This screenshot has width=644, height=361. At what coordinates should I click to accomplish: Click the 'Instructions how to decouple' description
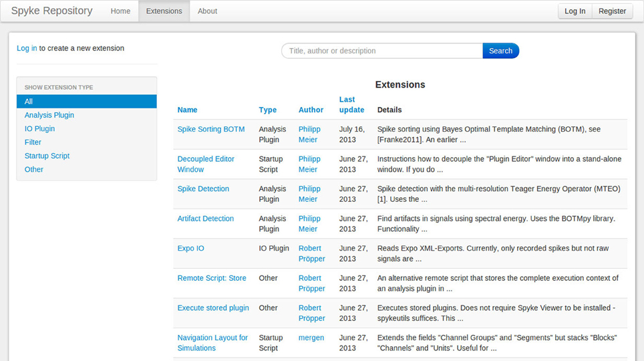coord(500,164)
